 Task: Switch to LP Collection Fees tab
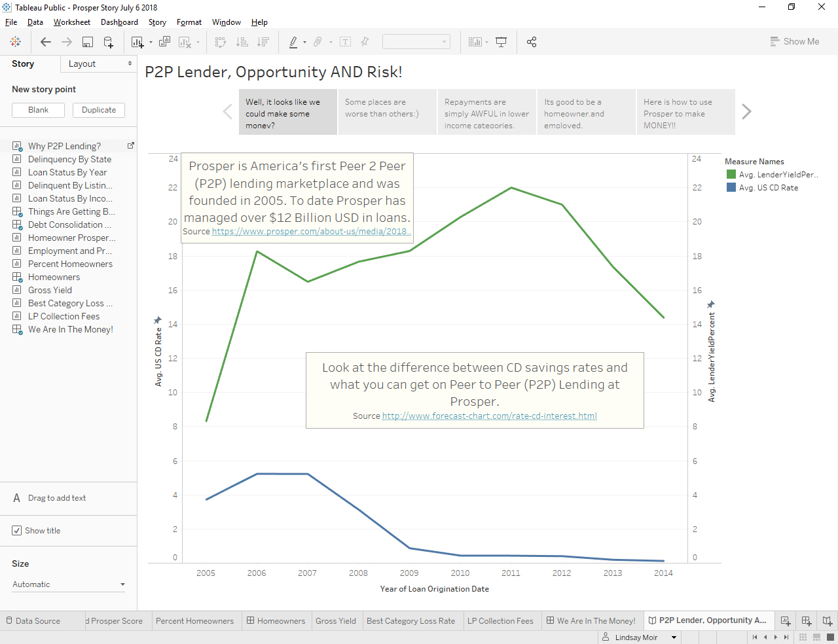pos(500,620)
